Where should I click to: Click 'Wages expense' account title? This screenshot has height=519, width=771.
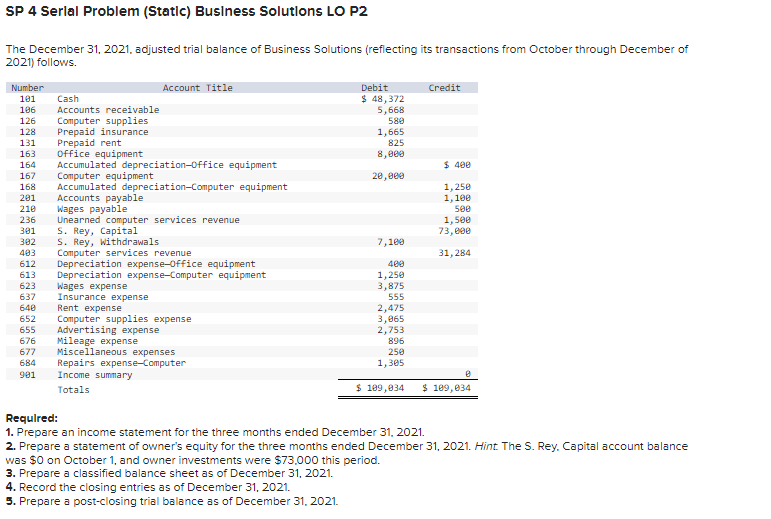92,286
